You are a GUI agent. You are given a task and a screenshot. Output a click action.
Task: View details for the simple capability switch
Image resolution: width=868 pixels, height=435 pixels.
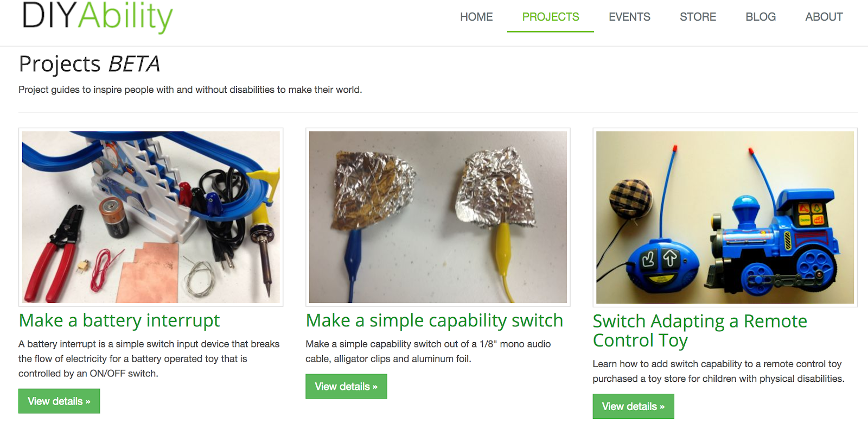coord(346,387)
